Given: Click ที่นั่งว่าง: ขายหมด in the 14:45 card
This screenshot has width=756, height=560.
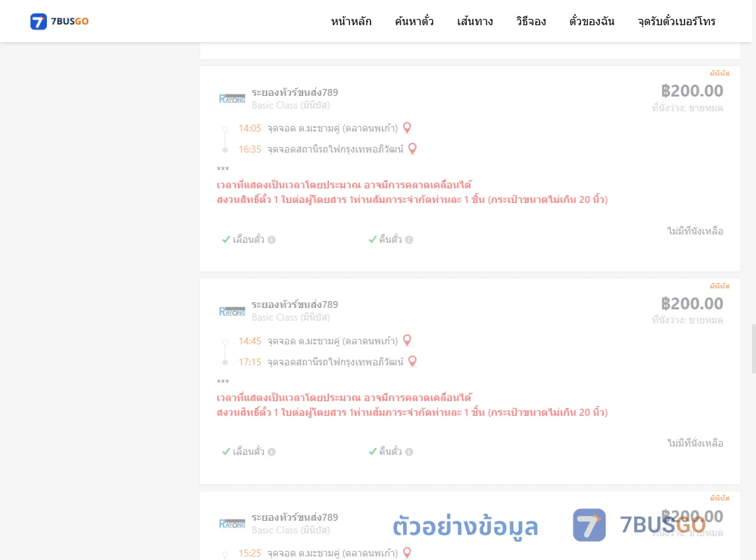Looking at the screenshot, I should coord(687,321).
